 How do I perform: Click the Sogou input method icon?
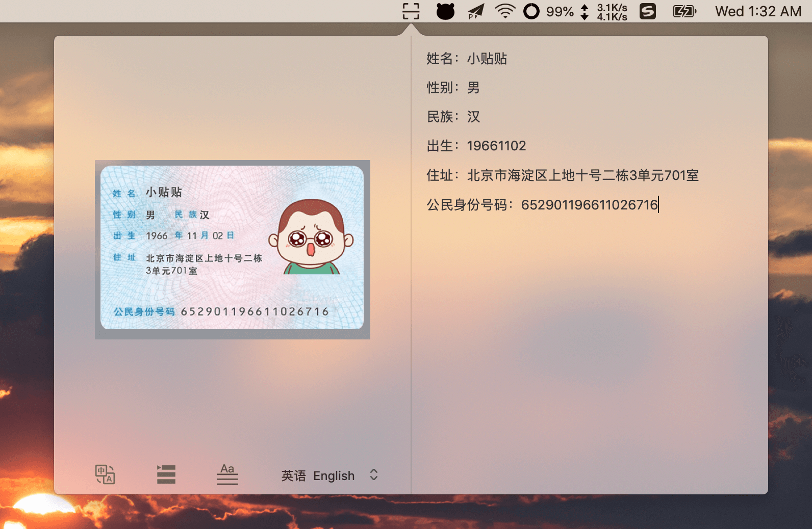point(648,11)
